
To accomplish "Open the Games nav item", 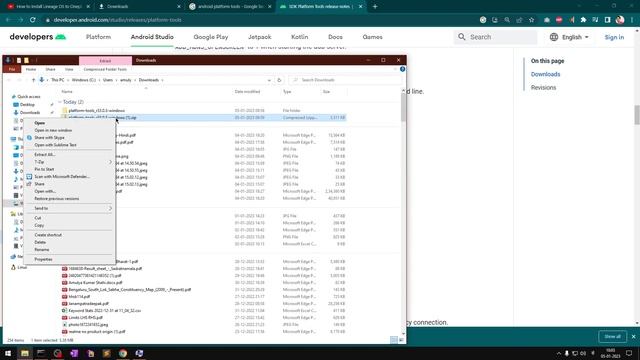I will pos(372,37).
